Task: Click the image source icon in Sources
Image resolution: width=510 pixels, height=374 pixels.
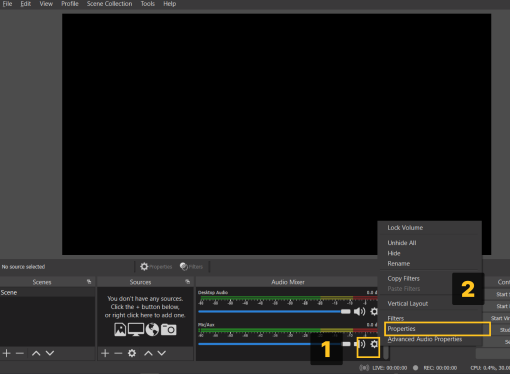Action: click(120, 329)
